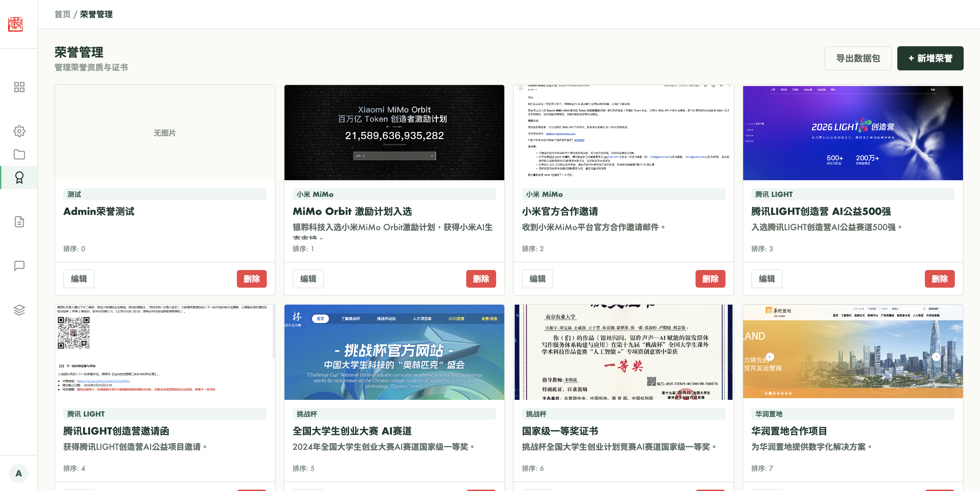Click the title 小米官方合作邀请
980x491 pixels.
(x=560, y=211)
